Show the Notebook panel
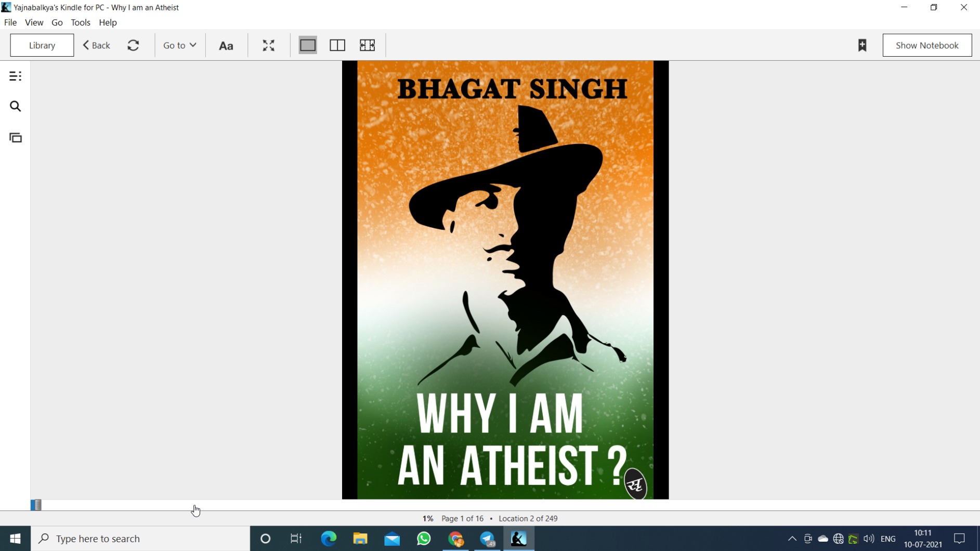This screenshot has width=980, height=551. point(927,45)
